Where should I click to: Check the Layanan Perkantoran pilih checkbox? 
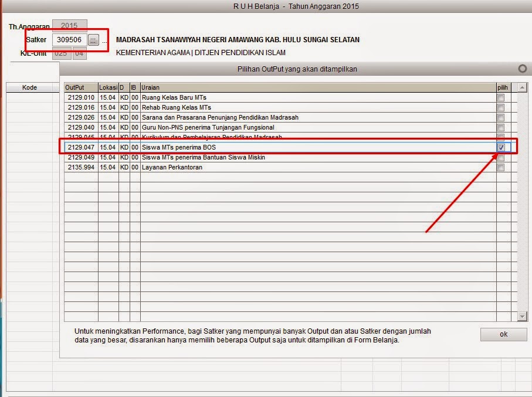pos(500,167)
